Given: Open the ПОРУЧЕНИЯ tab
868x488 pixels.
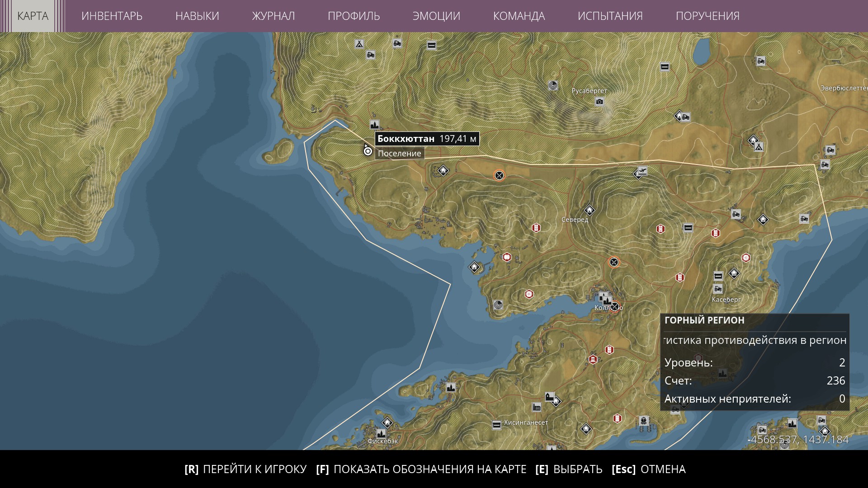Looking at the screenshot, I should pos(708,16).
